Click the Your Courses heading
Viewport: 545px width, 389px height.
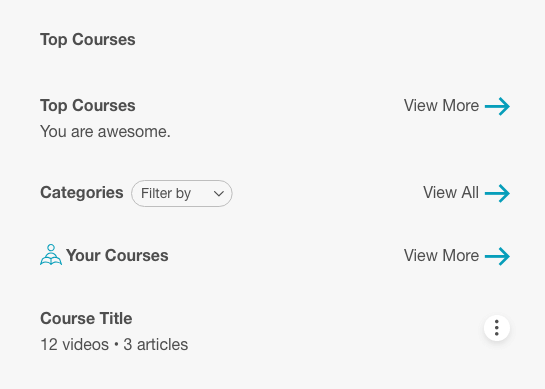[117, 256]
